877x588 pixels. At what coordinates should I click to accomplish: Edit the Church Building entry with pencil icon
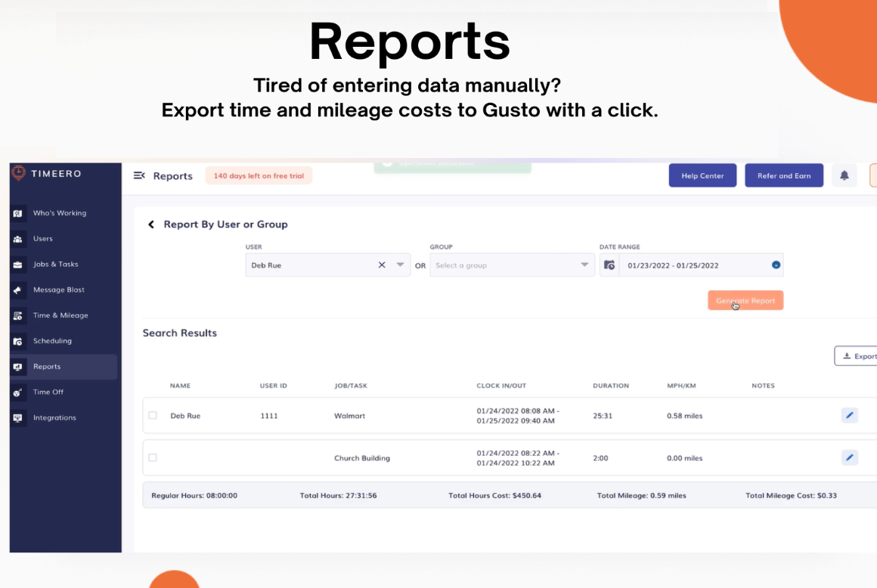[849, 458]
